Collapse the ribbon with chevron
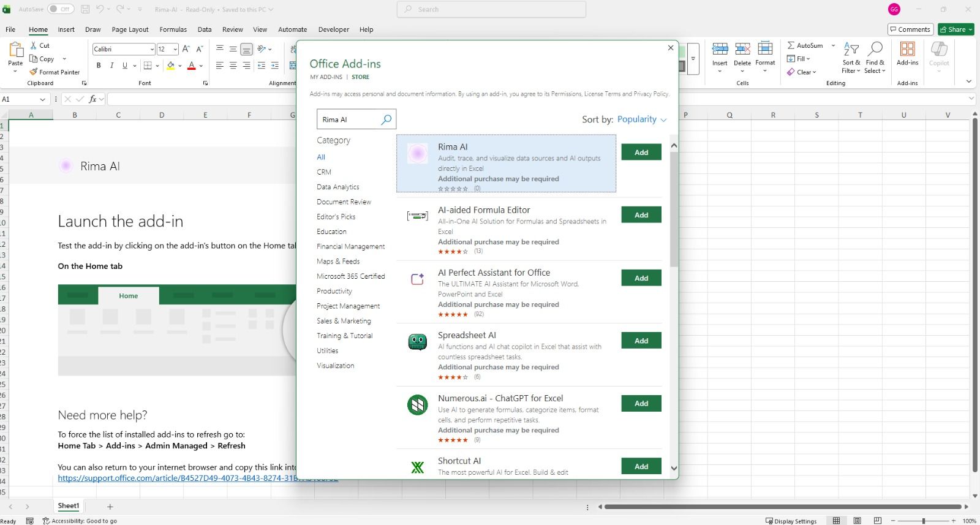This screenshot has height=525, width=980. click(968, 81)
